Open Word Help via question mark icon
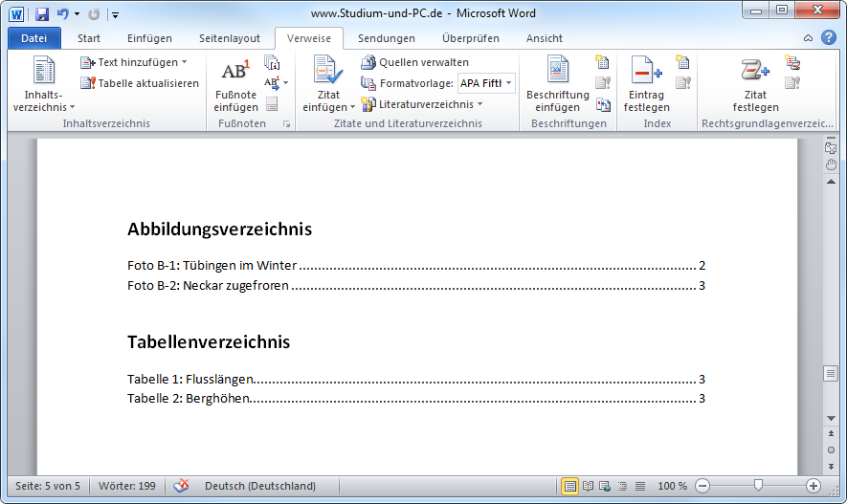Image resolution: width=847 pixels, height=504 pixels. coord(829,37)
